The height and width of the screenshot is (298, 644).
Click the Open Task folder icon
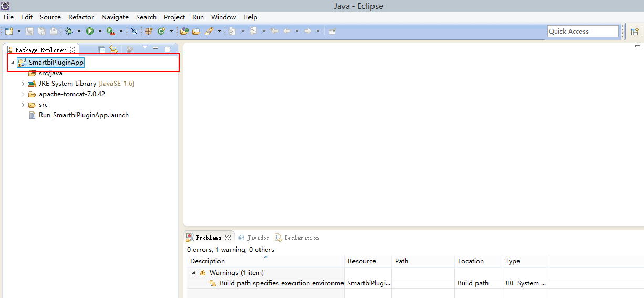(x=196, y=32)
